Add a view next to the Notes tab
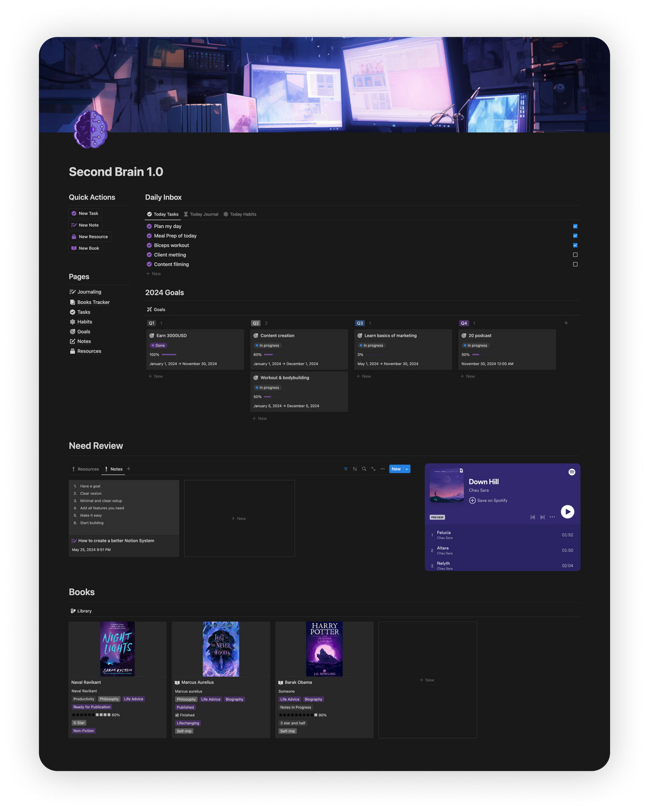Image resolution: width=649 pixels, height=812 pixels. click(x=129, y=469)
